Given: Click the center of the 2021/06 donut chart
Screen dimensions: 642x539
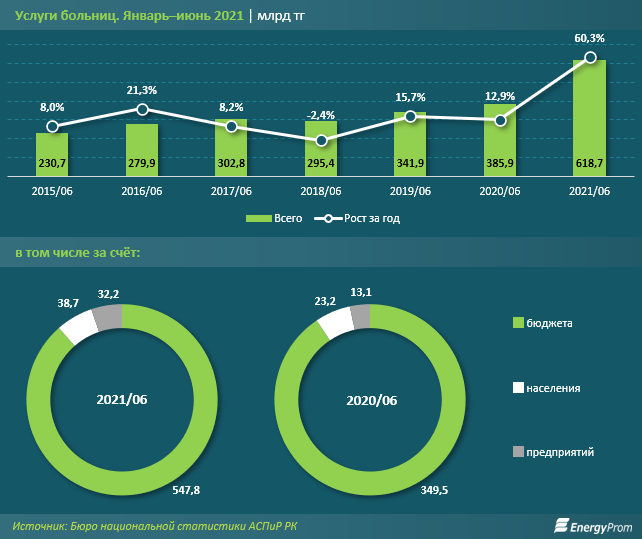Looking at the screenshot, I should (122, 400).
